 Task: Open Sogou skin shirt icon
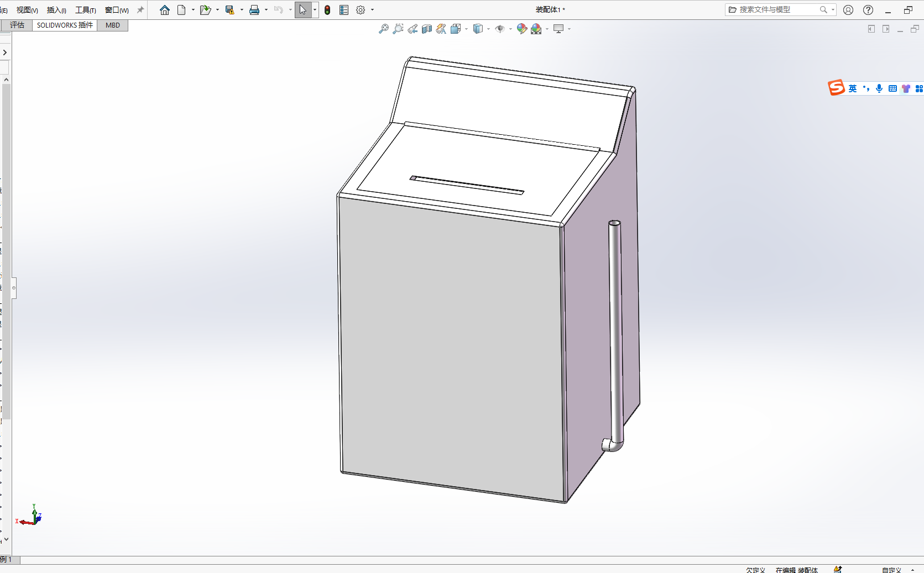point(906,88)
